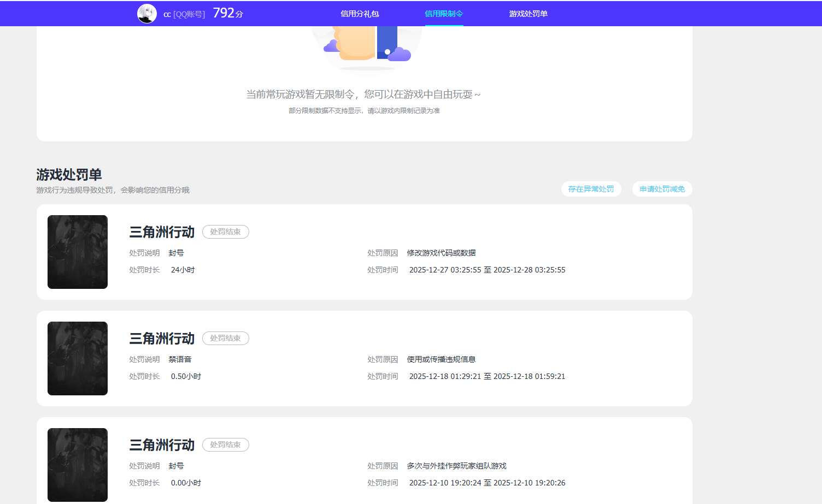Click the 处罚结束 badge on the first penalty
The width and height of the screenshot is (822, 504).
[x=225, y=232]
